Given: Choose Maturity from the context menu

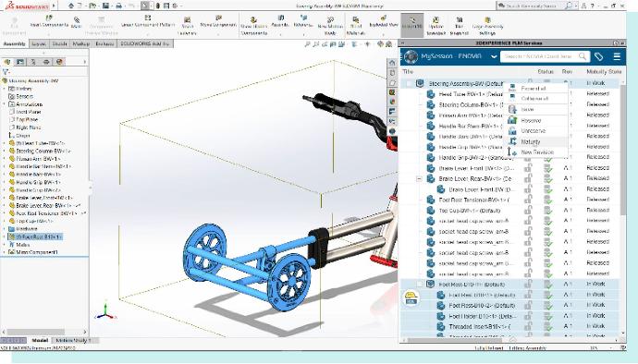Looking at the screenshot, I should (531, 141).
